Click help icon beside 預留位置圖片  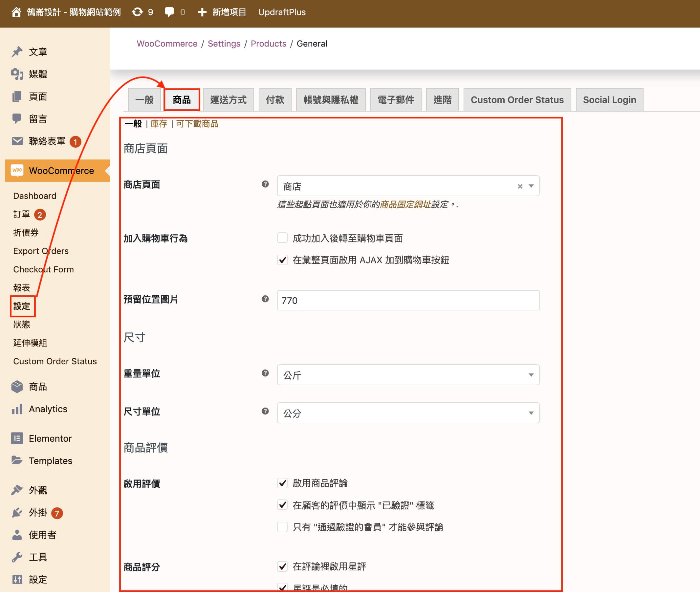pos(265,299)
